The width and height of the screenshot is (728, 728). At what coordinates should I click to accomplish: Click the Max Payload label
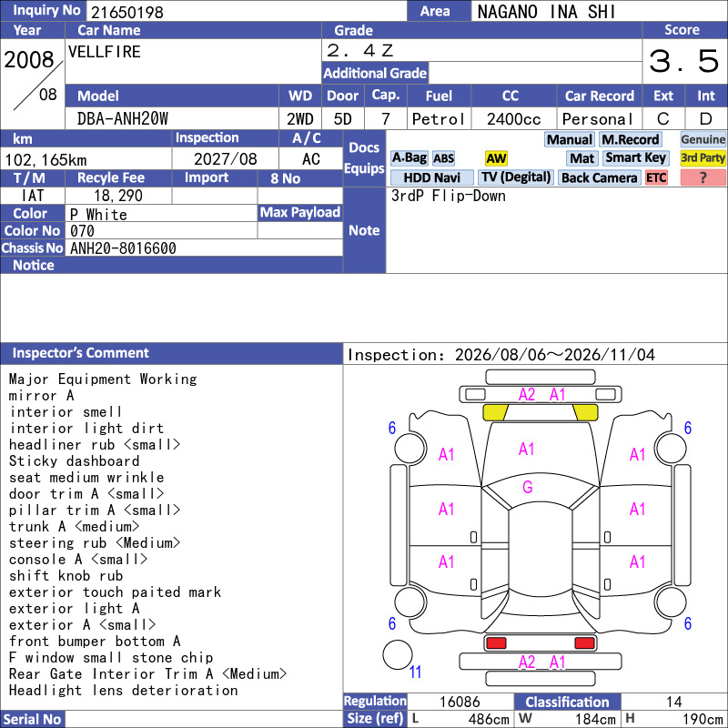300,213
